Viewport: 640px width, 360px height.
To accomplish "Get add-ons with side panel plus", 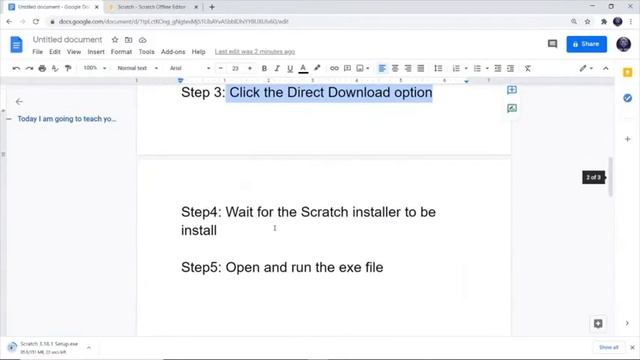I will click(x=628, y=139).
